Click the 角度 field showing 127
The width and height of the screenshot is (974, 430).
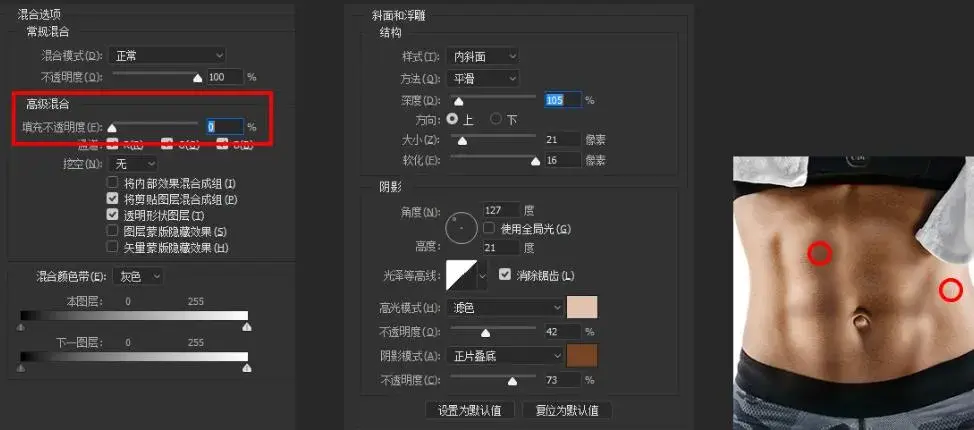[x=501, y=210]
